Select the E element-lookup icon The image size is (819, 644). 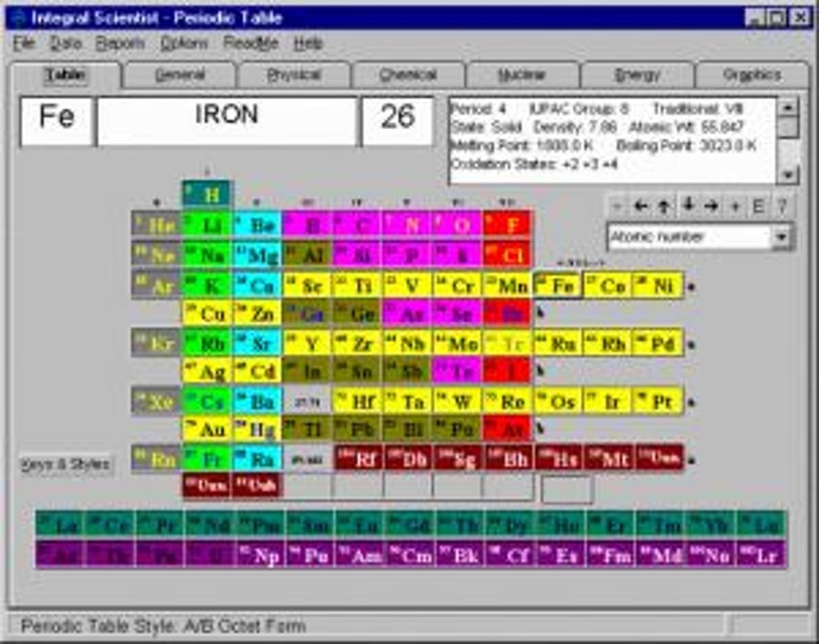click(x=758, y=205)
